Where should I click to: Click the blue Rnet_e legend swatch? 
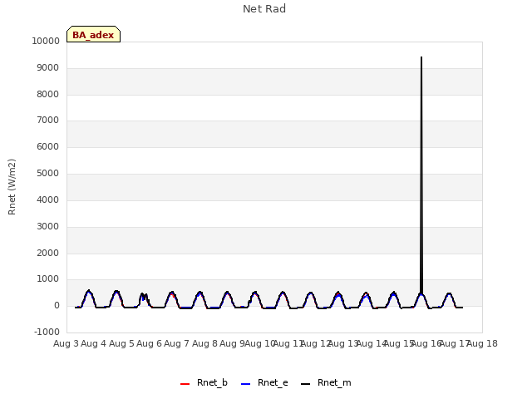pyautogui.click(x=246, y=384)
